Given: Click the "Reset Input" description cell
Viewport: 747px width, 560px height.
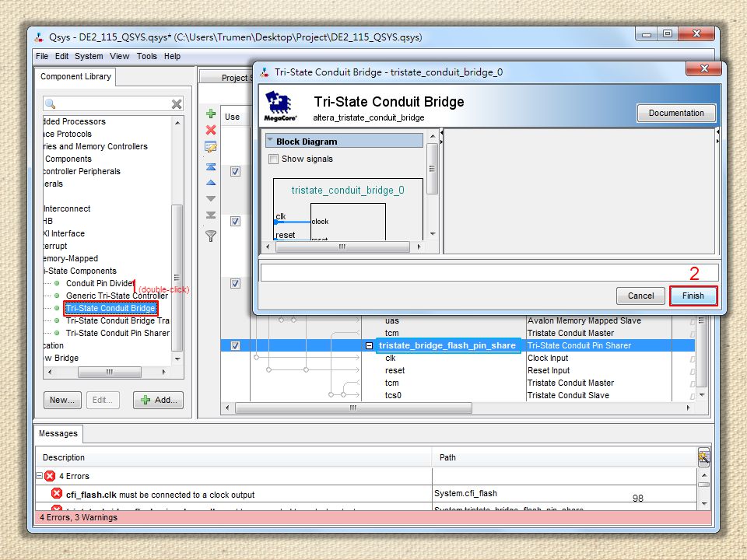Looking at the screenshot, I should (549, 370).
